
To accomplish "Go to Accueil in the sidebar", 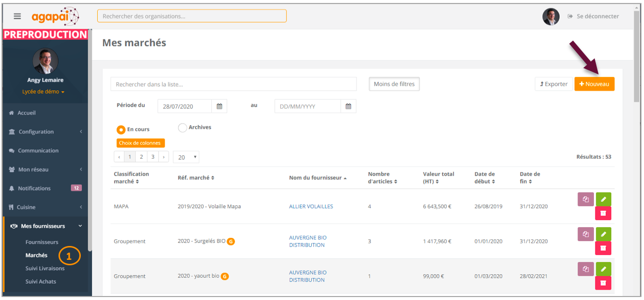I will 22,113.
